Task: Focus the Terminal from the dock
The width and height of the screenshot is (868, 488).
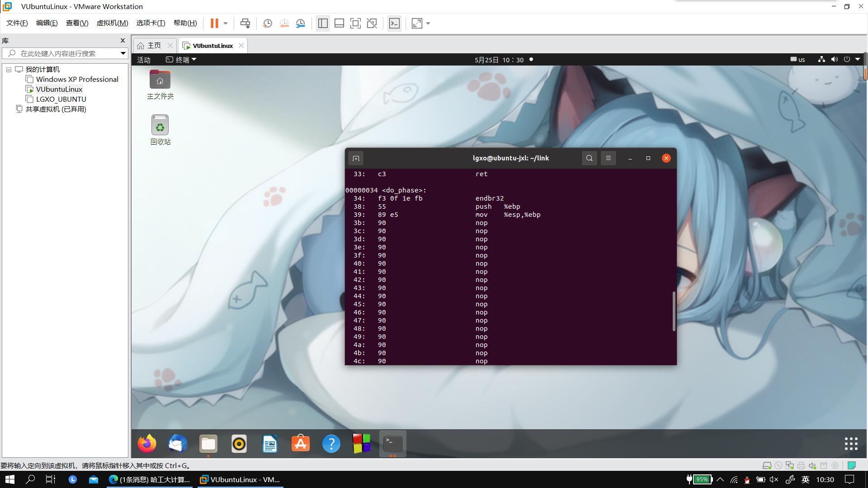Action: tap(392, 444)
